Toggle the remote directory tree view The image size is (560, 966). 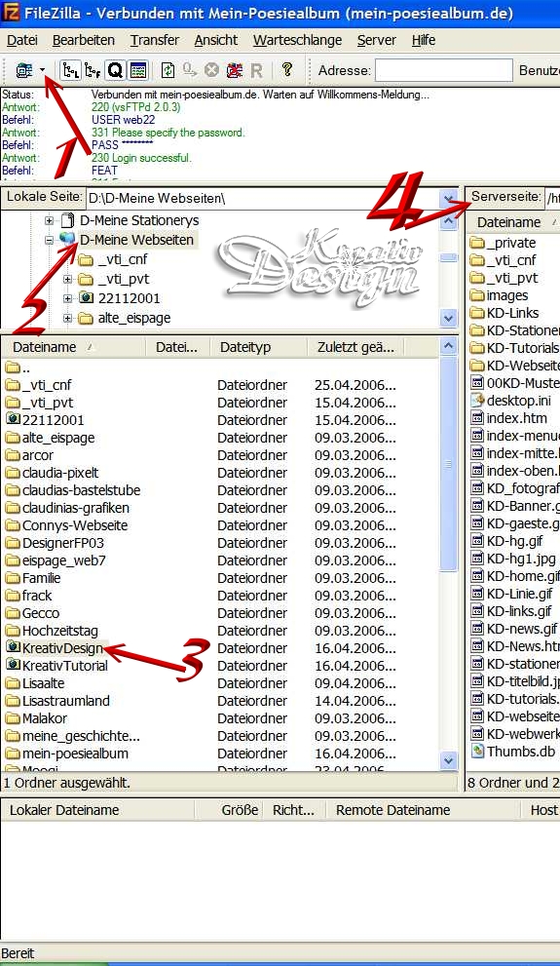tap(93, 70)
